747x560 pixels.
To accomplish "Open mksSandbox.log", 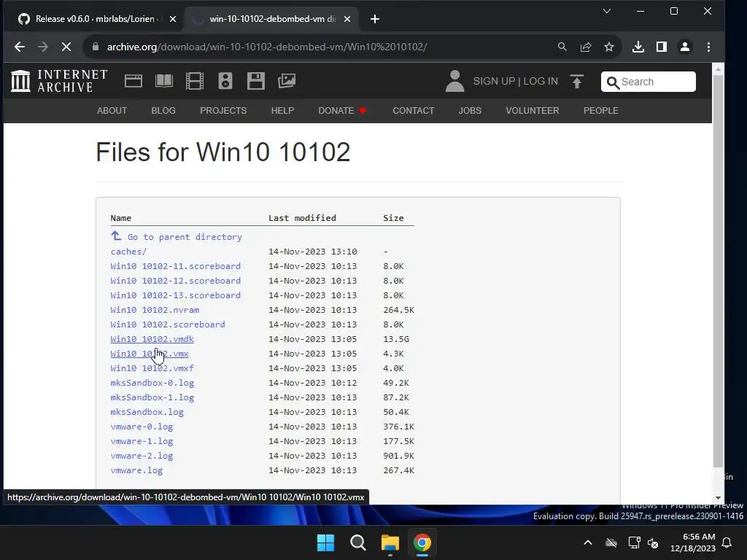I will click(147, 412).
